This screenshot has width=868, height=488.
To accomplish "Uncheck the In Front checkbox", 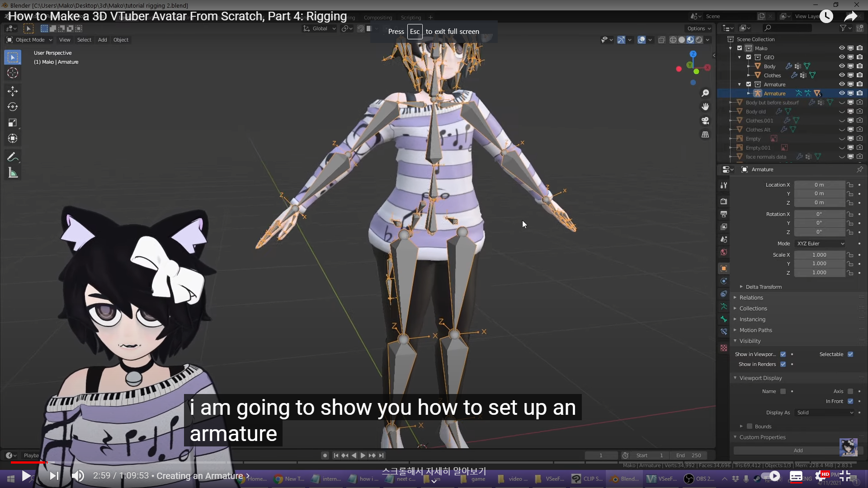I will (850, 401).
